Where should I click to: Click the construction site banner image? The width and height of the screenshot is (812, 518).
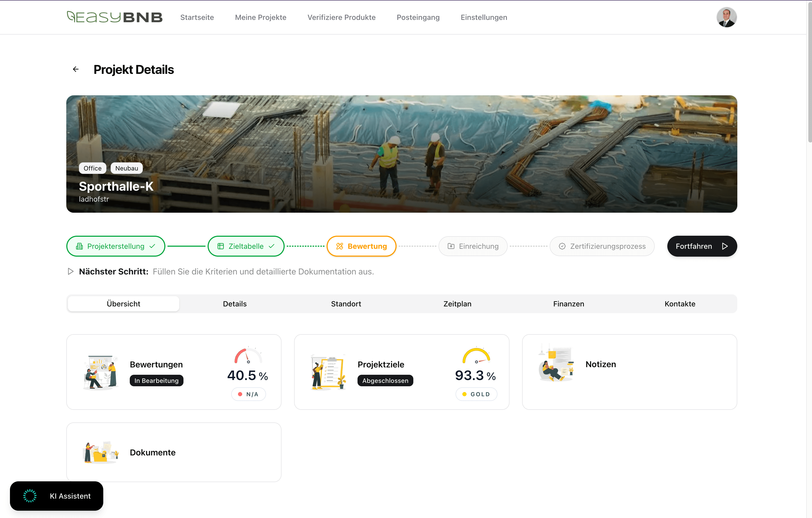coord(402,154)
